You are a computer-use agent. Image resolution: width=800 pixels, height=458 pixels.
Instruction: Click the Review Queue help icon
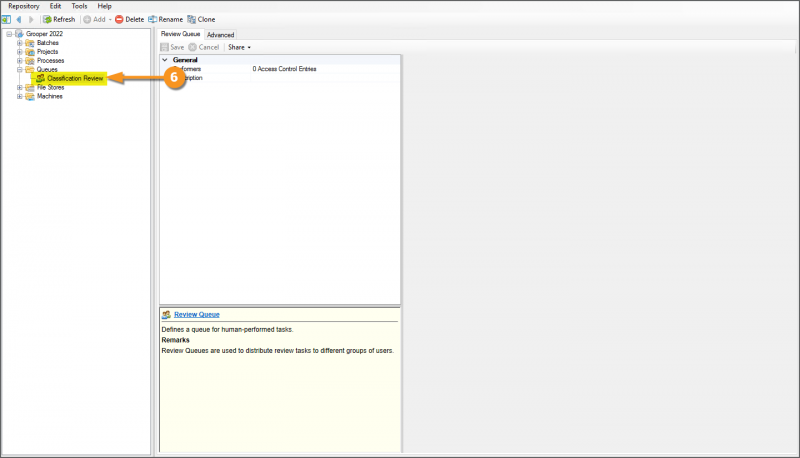click(x=166, y=315)
